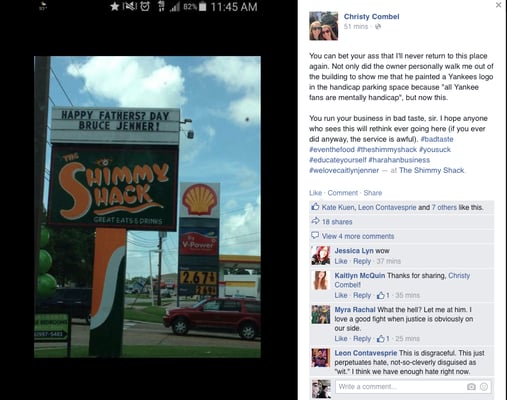View the 18 shares list
Viewport: 507px width, 400px height.
(337, 222)
